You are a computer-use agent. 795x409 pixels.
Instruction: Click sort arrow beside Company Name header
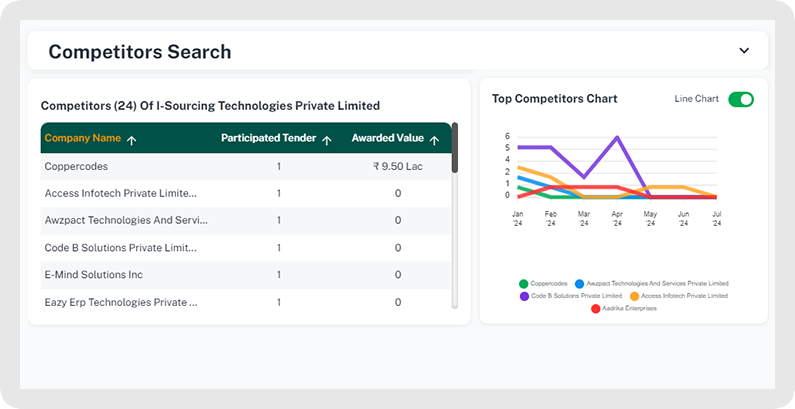pyautogui.click(x=132, y=140)
